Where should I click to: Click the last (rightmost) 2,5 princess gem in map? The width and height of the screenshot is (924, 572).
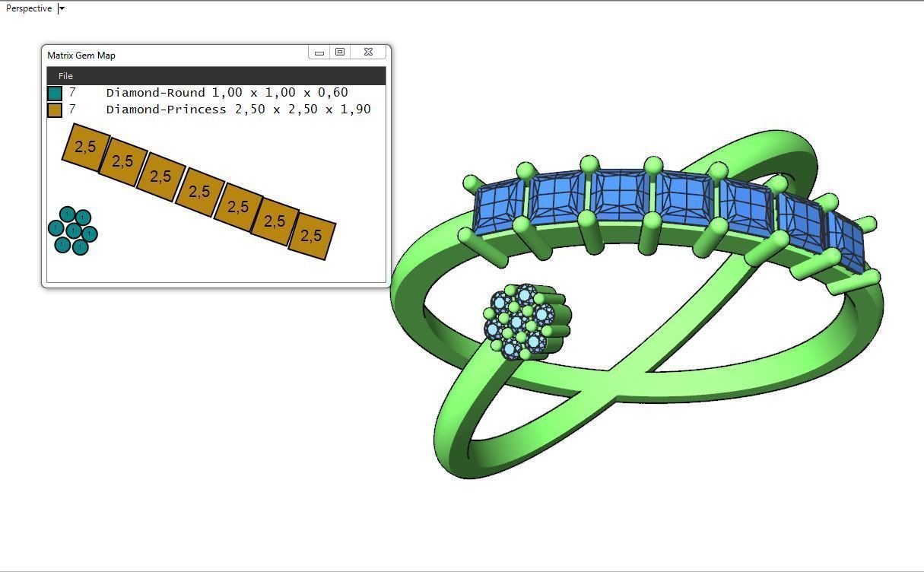pyautogui.click(x=311, y=236)
